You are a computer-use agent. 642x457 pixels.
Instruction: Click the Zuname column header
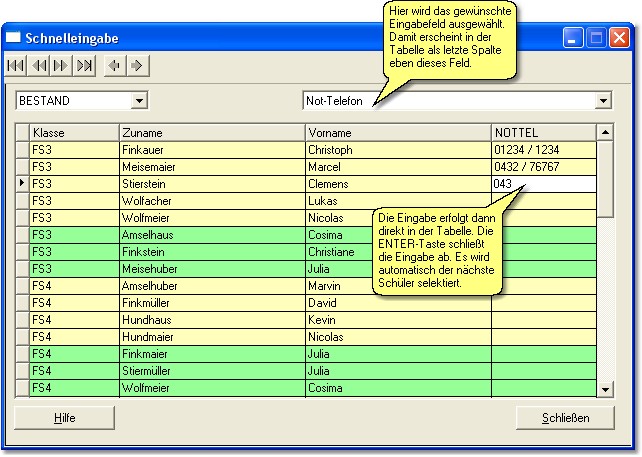211,132
